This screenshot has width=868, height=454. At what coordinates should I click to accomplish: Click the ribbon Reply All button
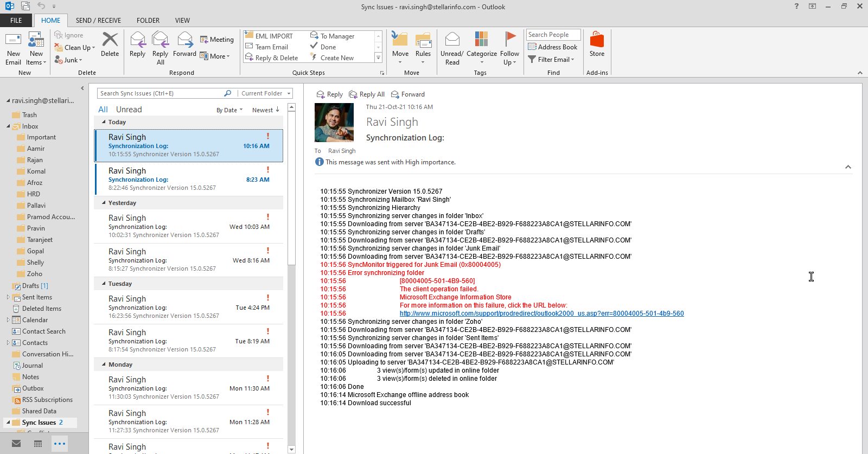(160, 48)
